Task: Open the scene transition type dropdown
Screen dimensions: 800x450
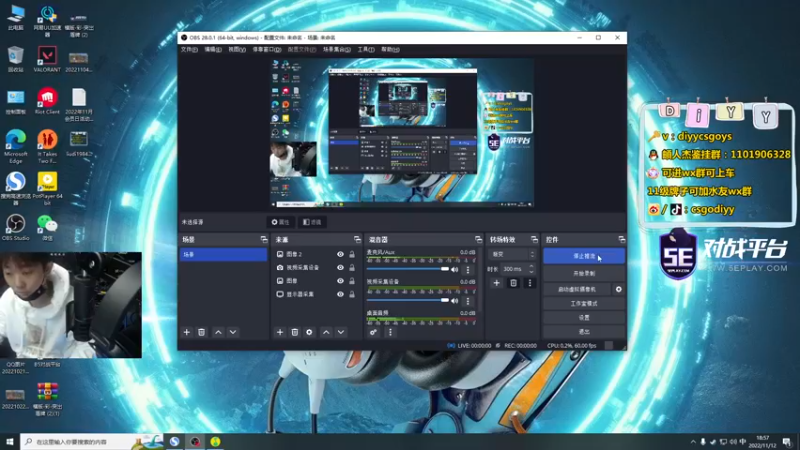Action: point(512,254)
